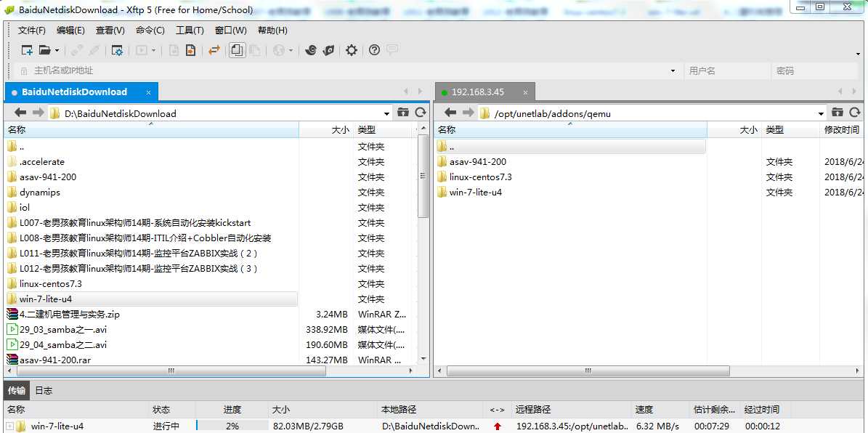Open the 命令(C) menu

click(x=150, y=31)
